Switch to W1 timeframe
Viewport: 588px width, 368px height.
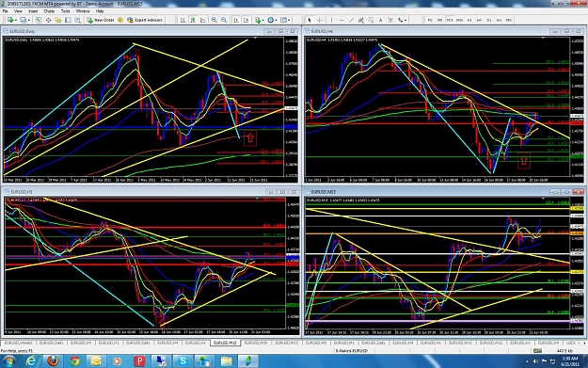pos(500,20)
